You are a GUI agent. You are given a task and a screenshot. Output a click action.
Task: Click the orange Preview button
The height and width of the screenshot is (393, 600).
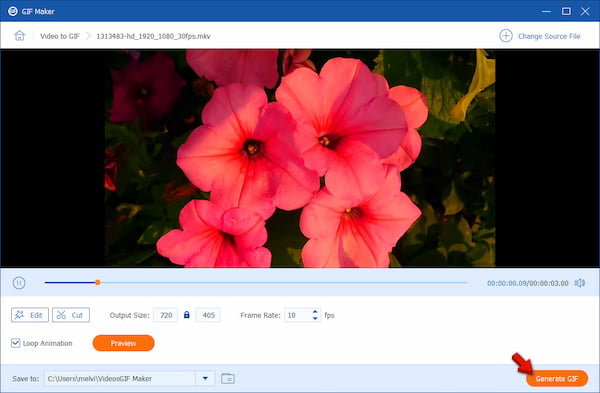[124, 343]
